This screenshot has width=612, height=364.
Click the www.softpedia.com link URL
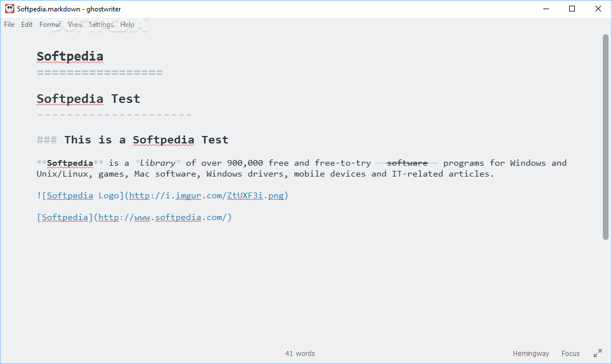tap(163, 217)
